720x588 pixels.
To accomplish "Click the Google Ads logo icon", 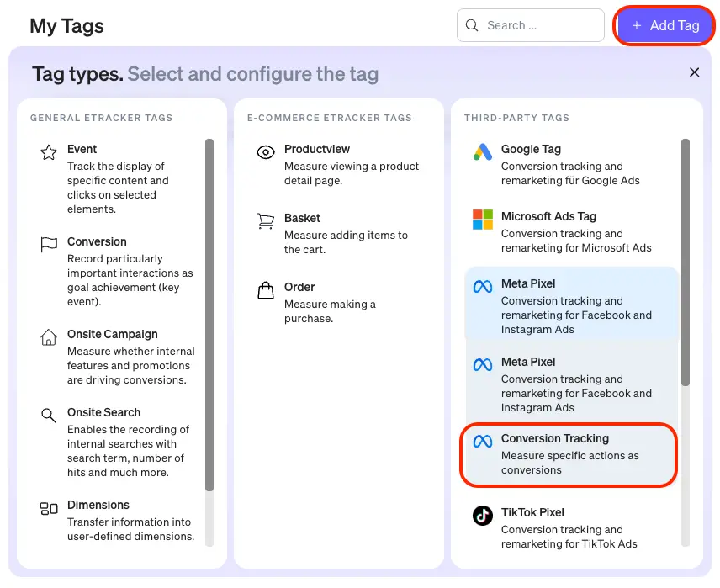I will pyautogui.click(x=482, y=152).
